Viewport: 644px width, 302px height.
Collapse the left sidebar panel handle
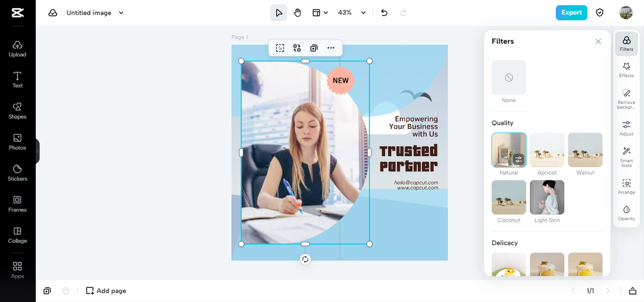[x=38, y=151]
